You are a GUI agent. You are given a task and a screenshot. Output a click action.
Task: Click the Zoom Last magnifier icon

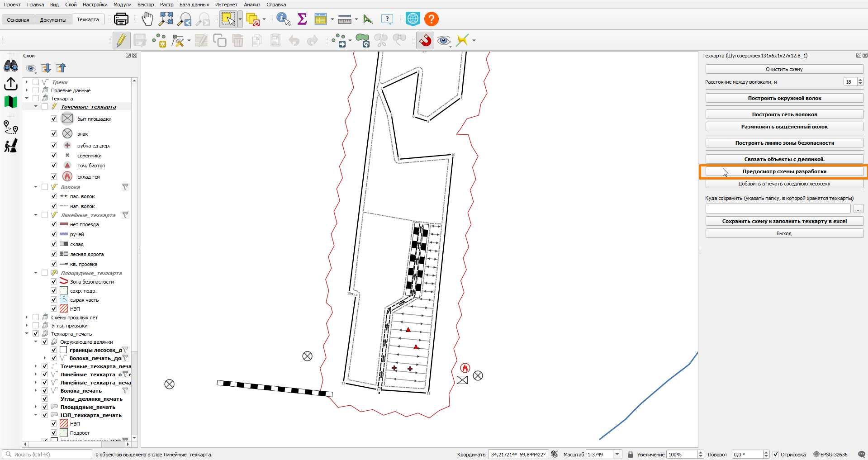[x=185, y=19]
